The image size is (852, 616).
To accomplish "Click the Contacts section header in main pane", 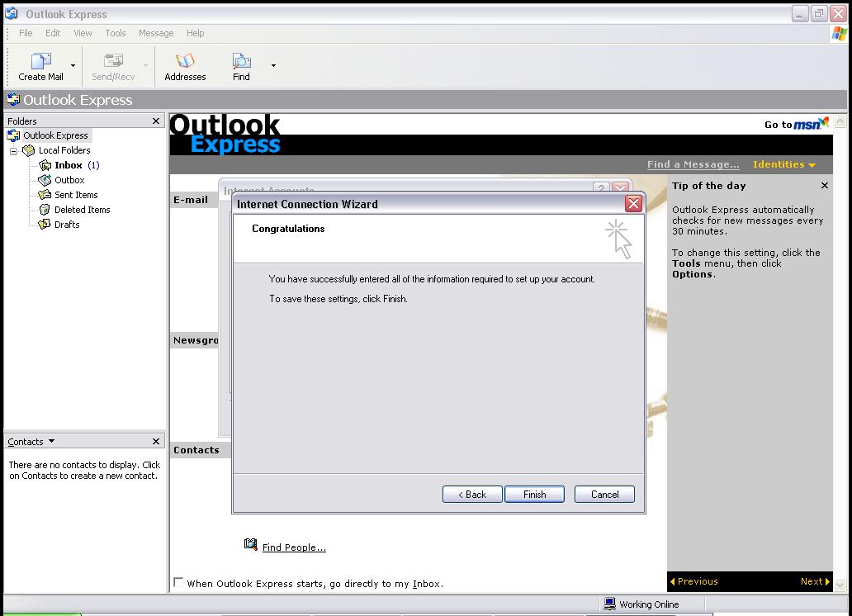I will (x=196, y=450).
